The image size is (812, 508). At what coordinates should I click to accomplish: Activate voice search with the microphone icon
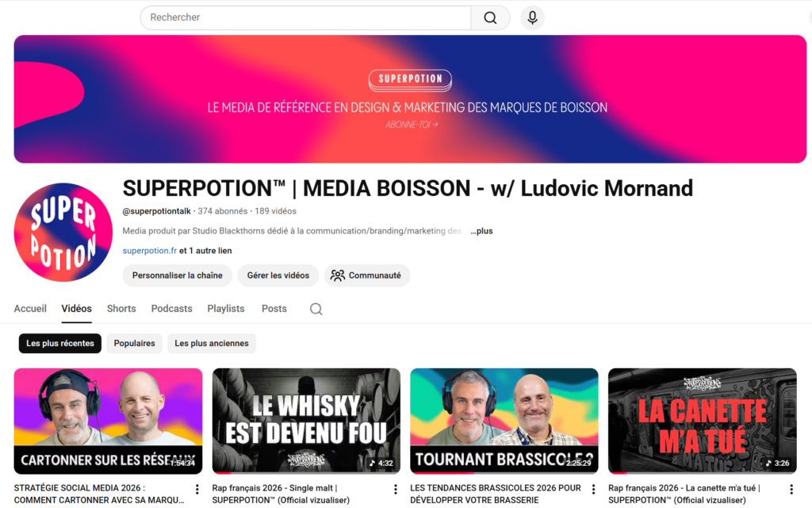coord(532,17)
